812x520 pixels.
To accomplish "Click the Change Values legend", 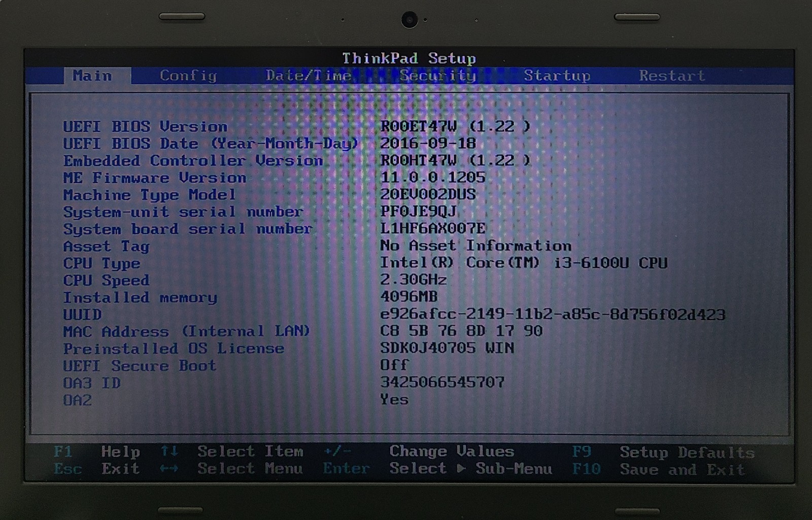I will pyautogui.click(x=452, y=452).
